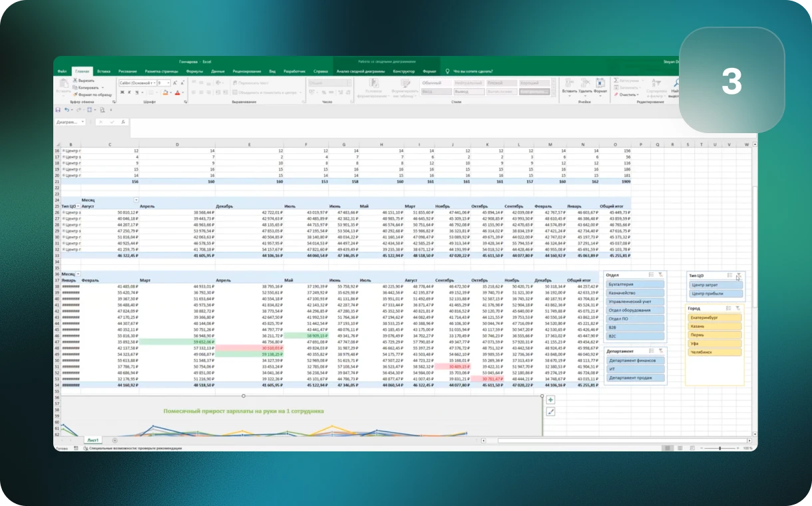This screenshot has height=506, width=812.
Task: Click the insert function fx icon
Action: (123, 123)
